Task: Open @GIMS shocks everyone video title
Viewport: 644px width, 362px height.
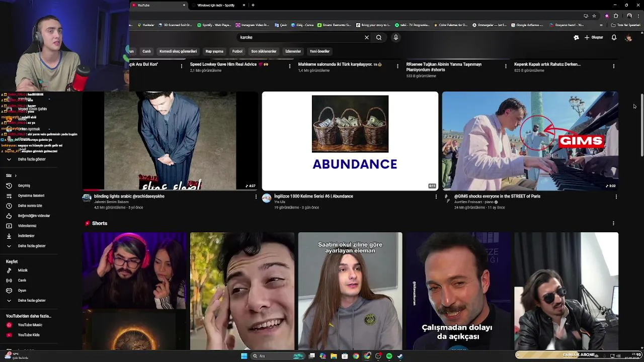Action: (x=497, y=196)
